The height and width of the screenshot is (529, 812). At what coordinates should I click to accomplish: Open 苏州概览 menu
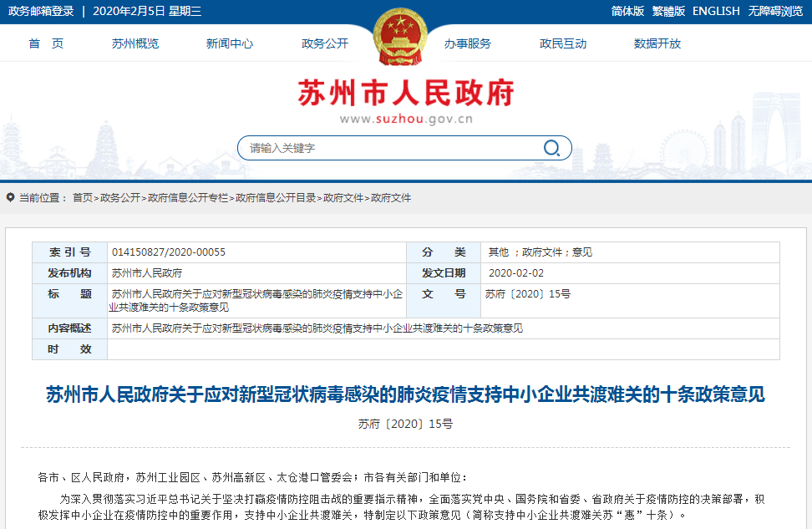click(x=135, y=43)
